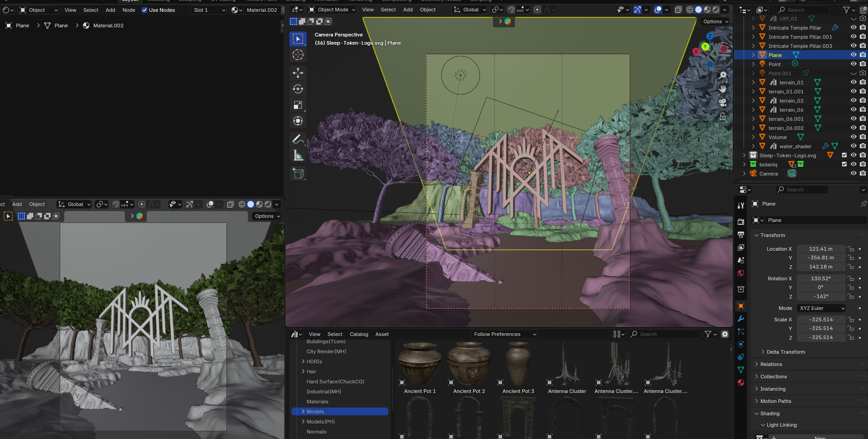Choose the Scale tool

click(298, 105)
